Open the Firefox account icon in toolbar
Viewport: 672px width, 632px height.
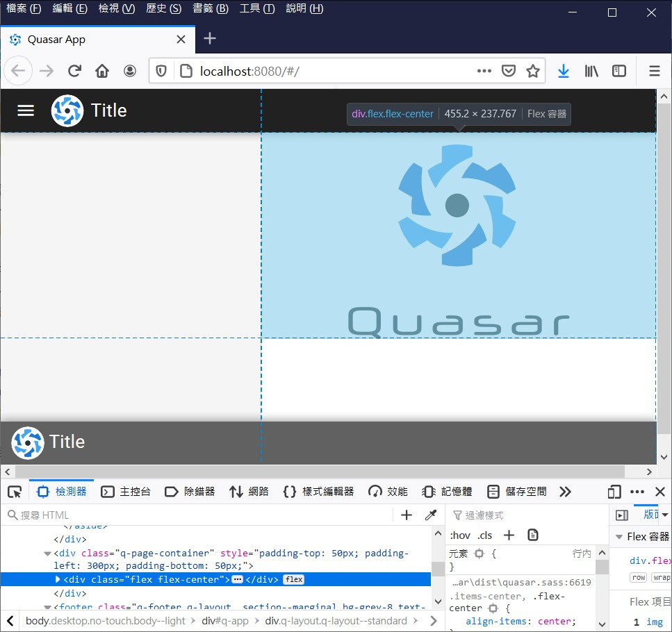click(x=130, y=71)
